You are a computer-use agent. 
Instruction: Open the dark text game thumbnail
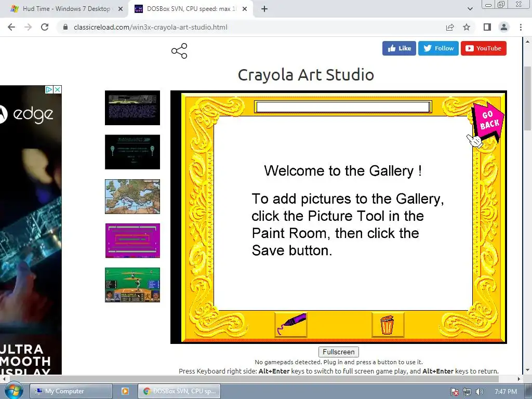pyautogui.click(x=132, y=108)
